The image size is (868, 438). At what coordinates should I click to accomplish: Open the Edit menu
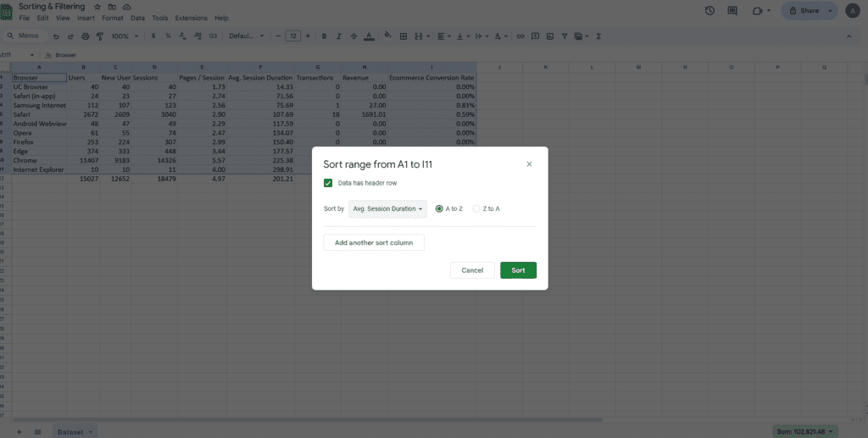click(42, 19)
